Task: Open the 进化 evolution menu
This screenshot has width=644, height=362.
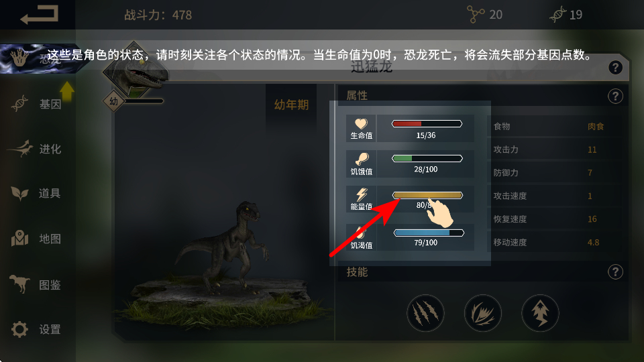Action: [x=37, y=149]
